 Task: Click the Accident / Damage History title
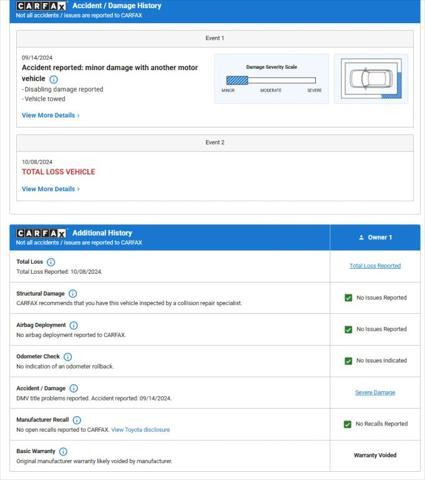(117, 6)
